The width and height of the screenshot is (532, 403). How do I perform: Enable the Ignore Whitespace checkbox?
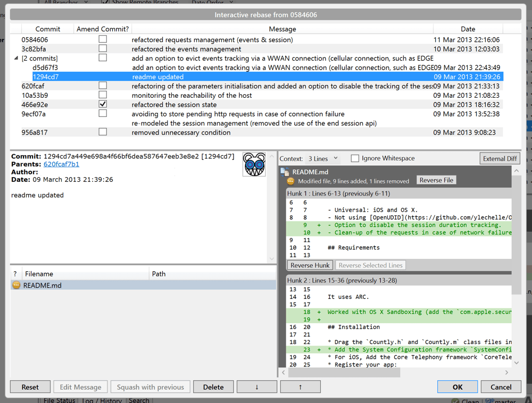tap(355, 158)
